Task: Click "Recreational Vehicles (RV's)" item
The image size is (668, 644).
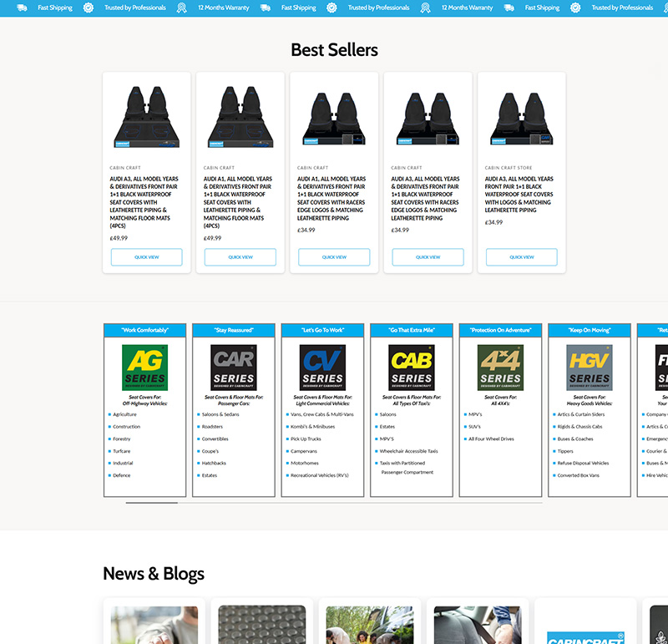Action: (320, 475)
